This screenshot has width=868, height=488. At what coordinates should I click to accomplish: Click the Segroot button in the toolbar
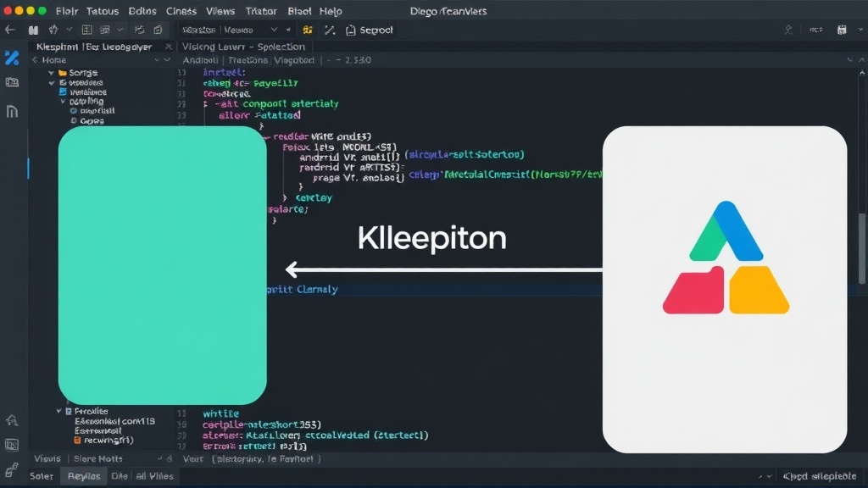(370, 30)
